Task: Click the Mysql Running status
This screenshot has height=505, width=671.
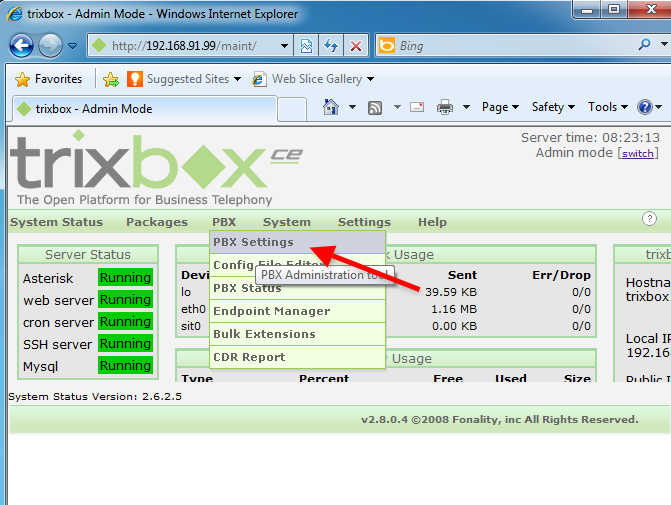Action: (x=125, y=365)
